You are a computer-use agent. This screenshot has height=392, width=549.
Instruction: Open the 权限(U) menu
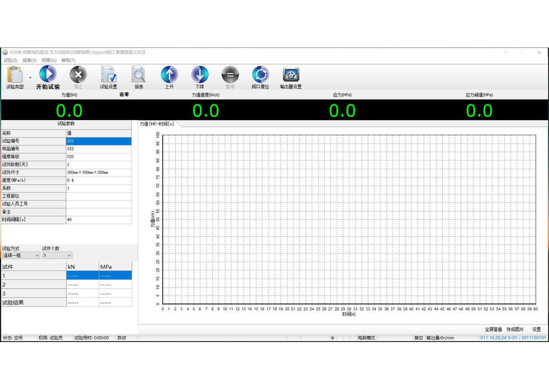(x=49, y=60)
